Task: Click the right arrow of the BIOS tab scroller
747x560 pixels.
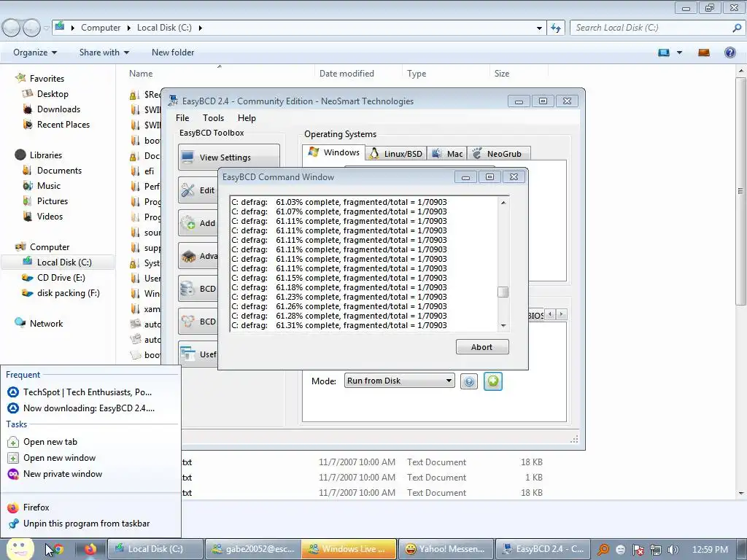Action: (562, 314)
